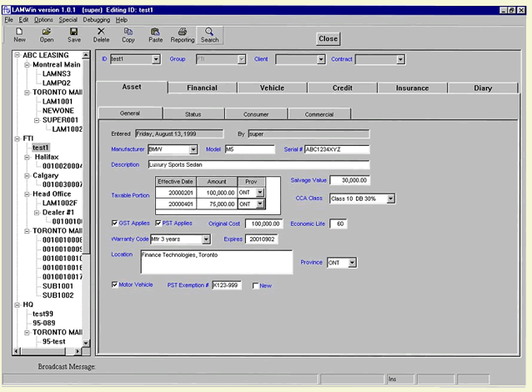Open the Manufacturer dropdown
The width and height of the screenshot is (532, 392).
193,149
